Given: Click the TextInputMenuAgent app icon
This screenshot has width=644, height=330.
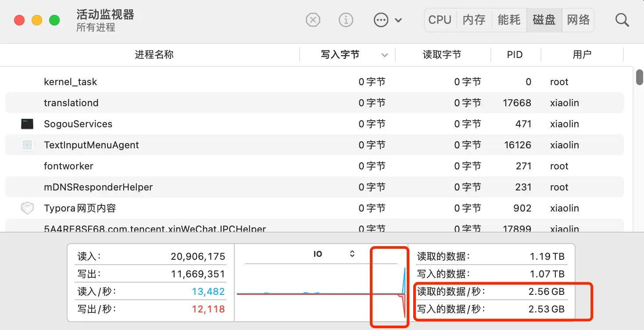Looking at the screenshot, I should pos(27,145).
